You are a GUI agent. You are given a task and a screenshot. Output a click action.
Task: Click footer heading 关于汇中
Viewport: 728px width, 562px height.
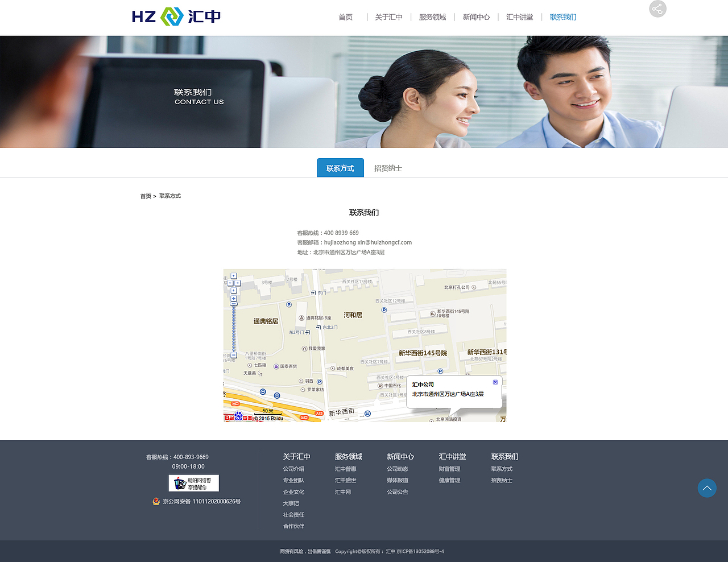(x=296, y=457)
